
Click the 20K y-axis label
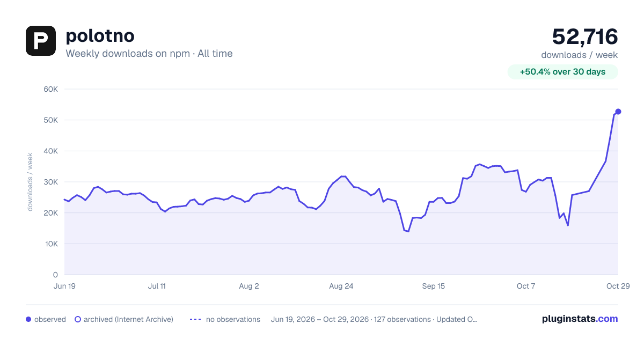click(x=50, y=213)
